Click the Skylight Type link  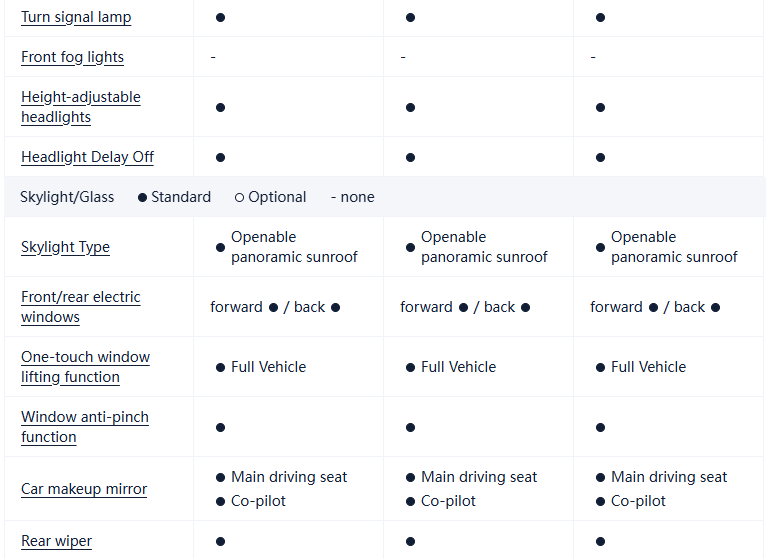(x=65, y=247)
